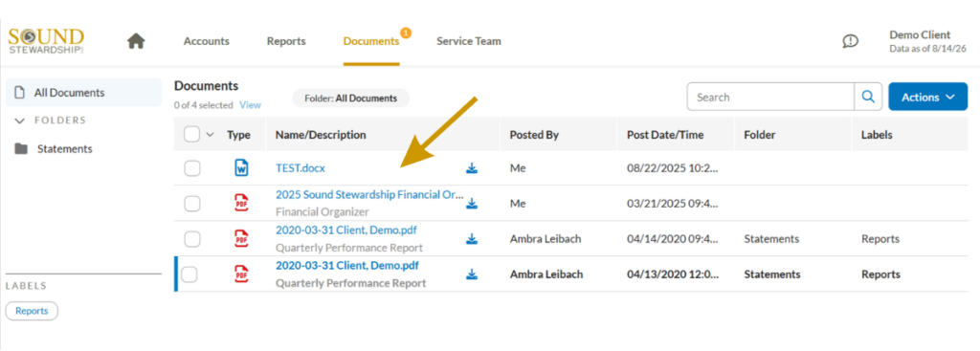Download the bold Quarterly Performance Report
The image size is (980, 351).
click(472, 274)
